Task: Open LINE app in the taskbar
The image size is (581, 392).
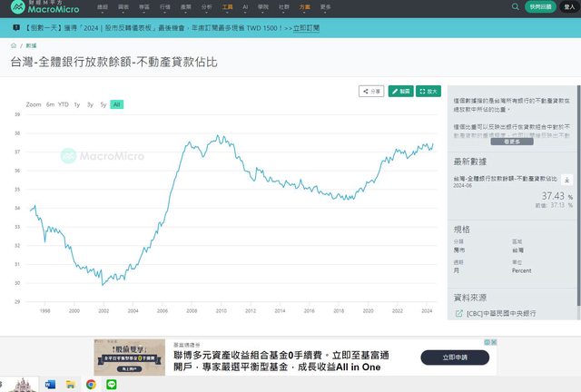Action: tap(112, 385)
